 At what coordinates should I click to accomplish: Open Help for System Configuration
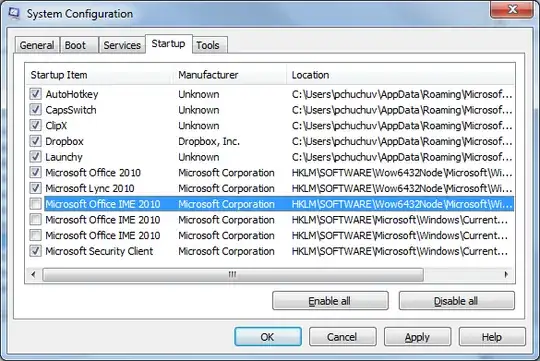coord(492,337)
